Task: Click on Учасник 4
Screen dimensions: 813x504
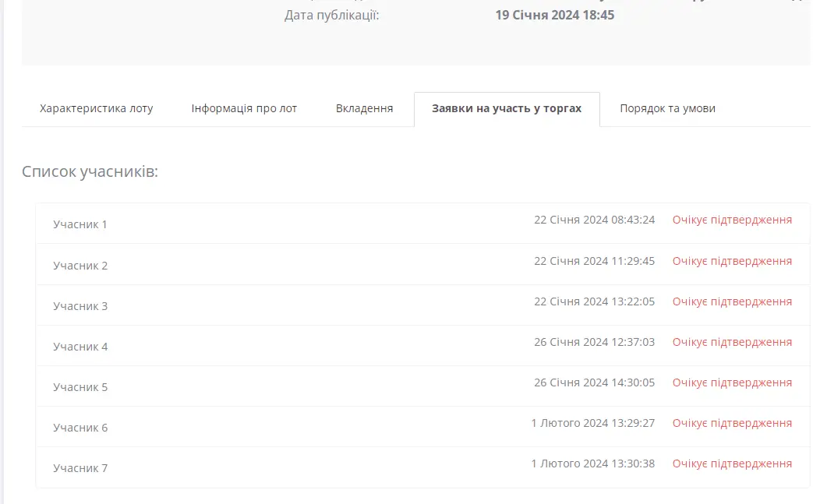Action: 80,346
